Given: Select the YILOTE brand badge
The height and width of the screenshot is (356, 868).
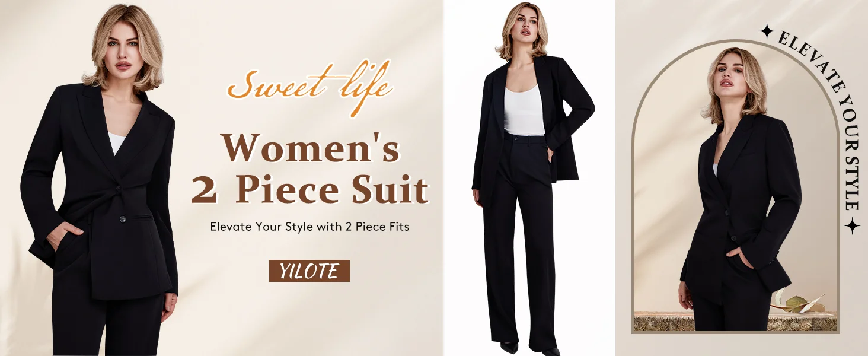Looking at the screenshot, I should click(309, 271).
